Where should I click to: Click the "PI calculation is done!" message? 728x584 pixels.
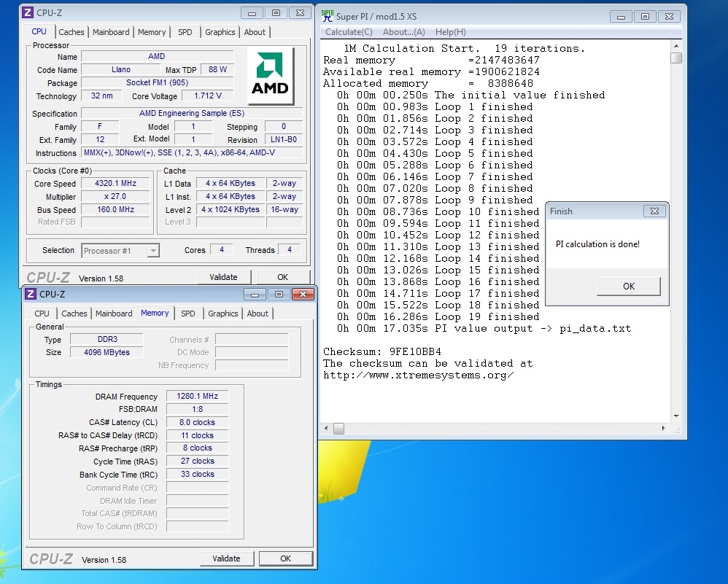(x=597, y=244)
